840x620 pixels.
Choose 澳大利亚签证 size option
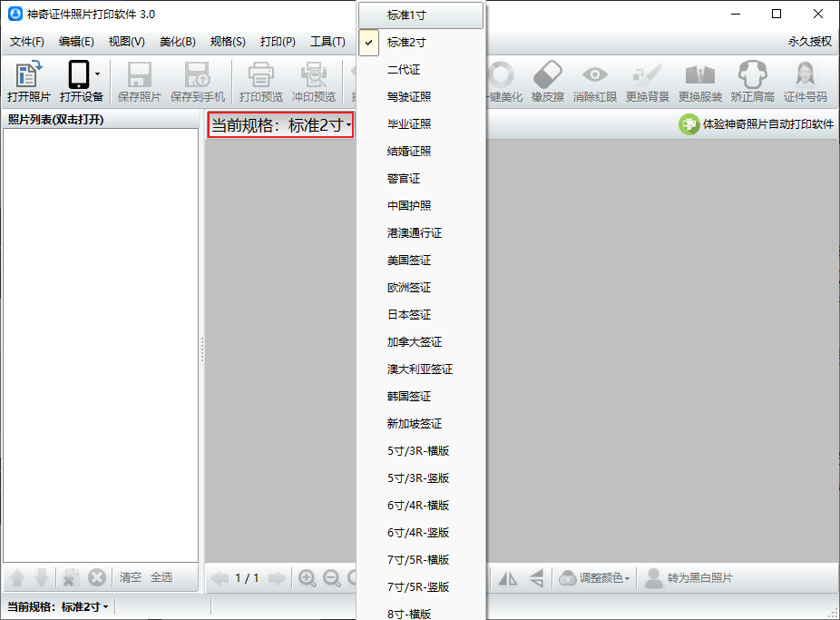(x=421, y=369)
